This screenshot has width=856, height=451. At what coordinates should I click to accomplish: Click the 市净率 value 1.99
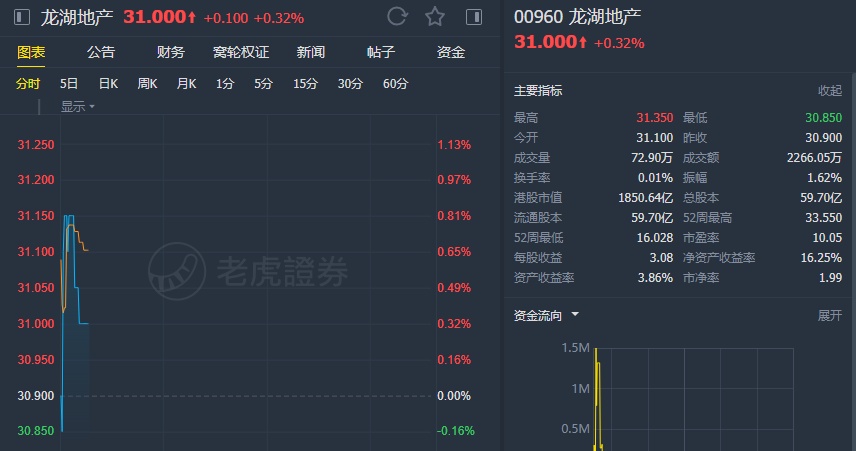(830, 278)
